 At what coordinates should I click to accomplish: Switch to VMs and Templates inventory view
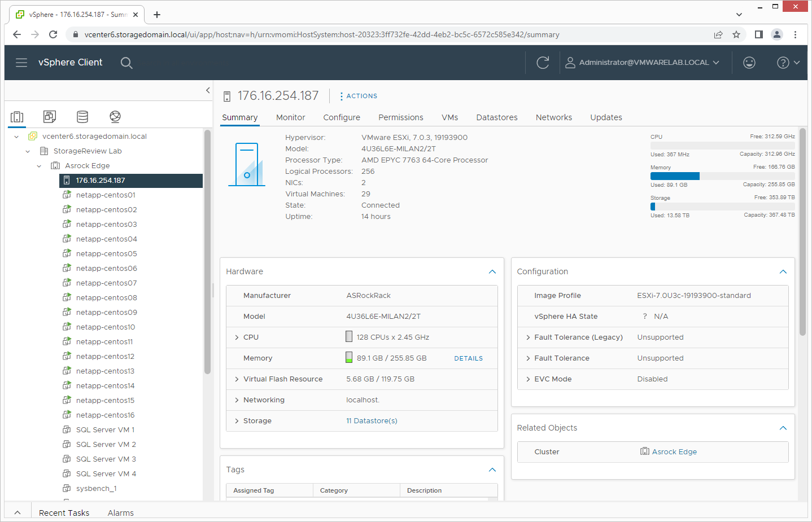point(50,117)
